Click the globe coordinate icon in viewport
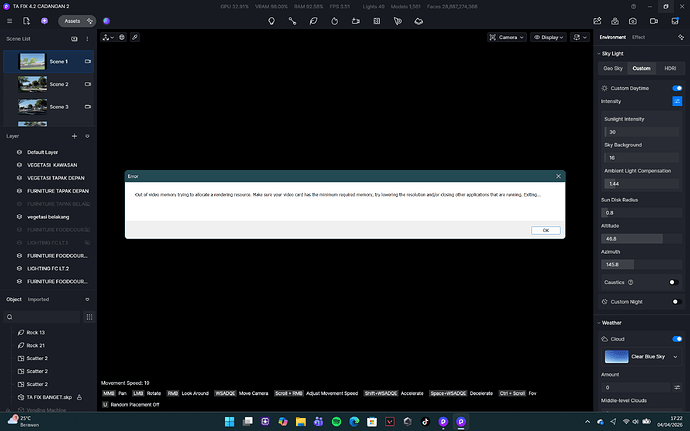Screen dimensions: 690x431 122,37
